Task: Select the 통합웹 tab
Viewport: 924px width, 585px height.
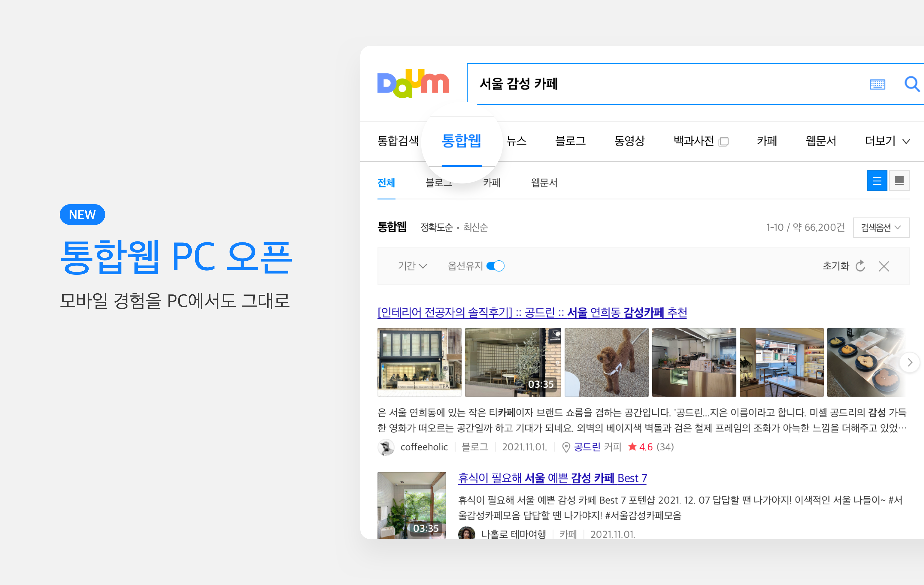Action: point(462,141)
